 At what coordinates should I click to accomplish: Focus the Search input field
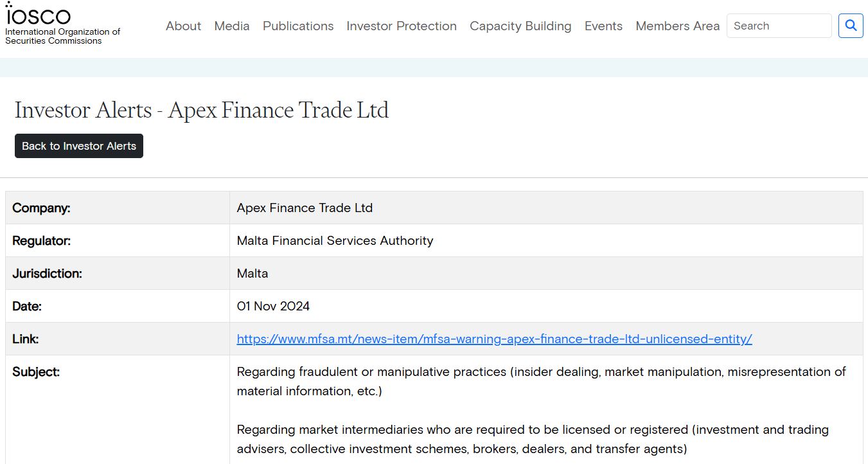(779, 26)
